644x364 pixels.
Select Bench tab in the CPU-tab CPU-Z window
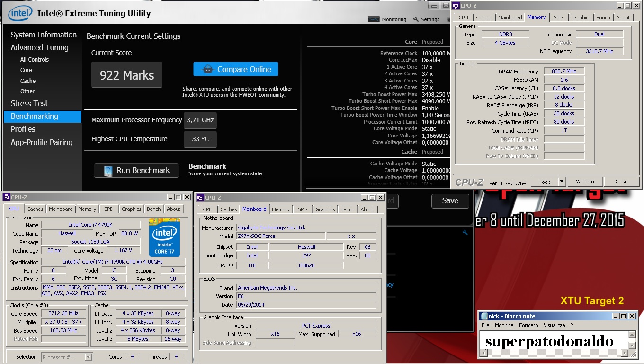153,209
